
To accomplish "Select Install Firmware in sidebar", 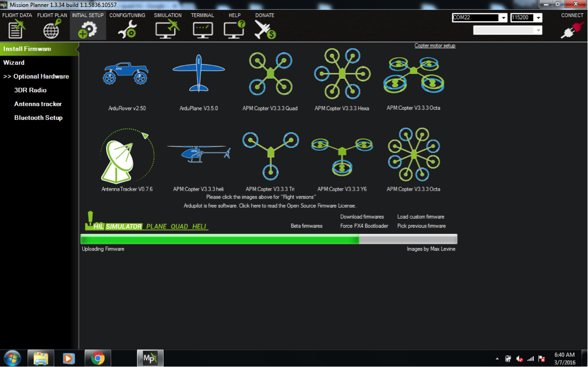I will pyautogui.click(x=40, y=49).
